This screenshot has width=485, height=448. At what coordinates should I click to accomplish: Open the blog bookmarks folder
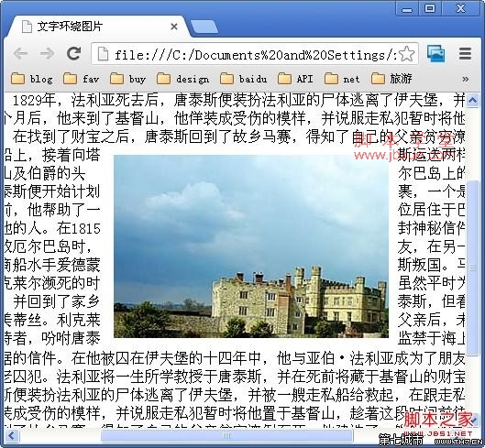click(31, 79)
